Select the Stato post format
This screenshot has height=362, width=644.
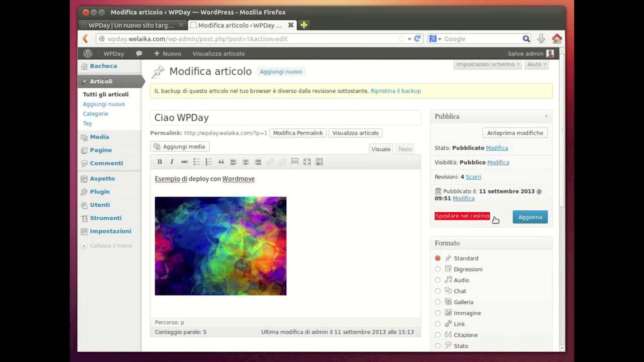pyautogui.click(x=438, y=346)
